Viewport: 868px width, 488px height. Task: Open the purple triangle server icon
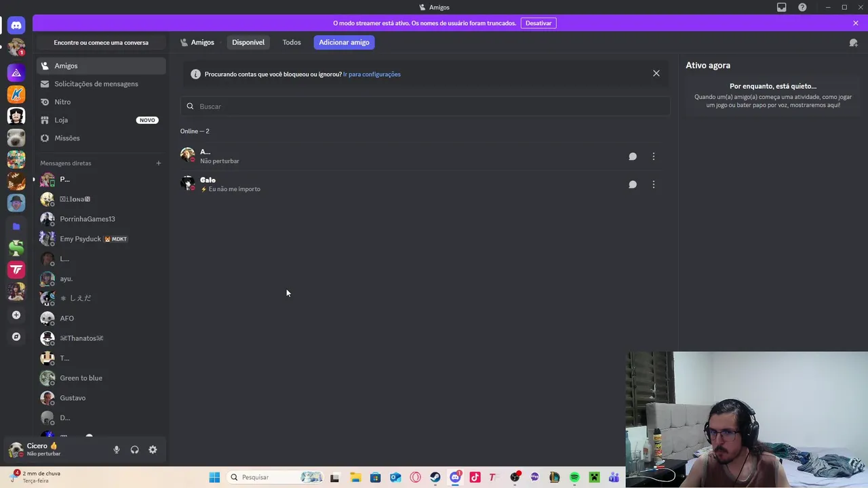(x=16, y=73)
